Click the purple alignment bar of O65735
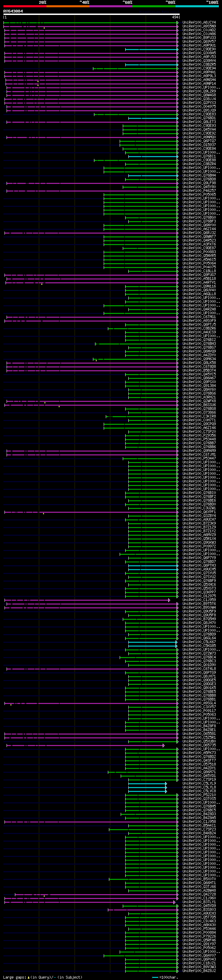The width and height of the screenshot is (222, 980). point(85,746)
